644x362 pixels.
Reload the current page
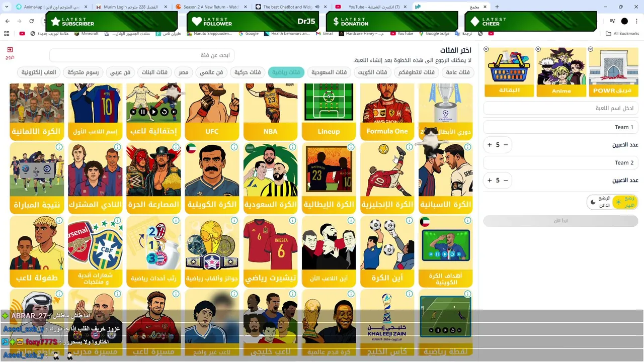(31, 21)
